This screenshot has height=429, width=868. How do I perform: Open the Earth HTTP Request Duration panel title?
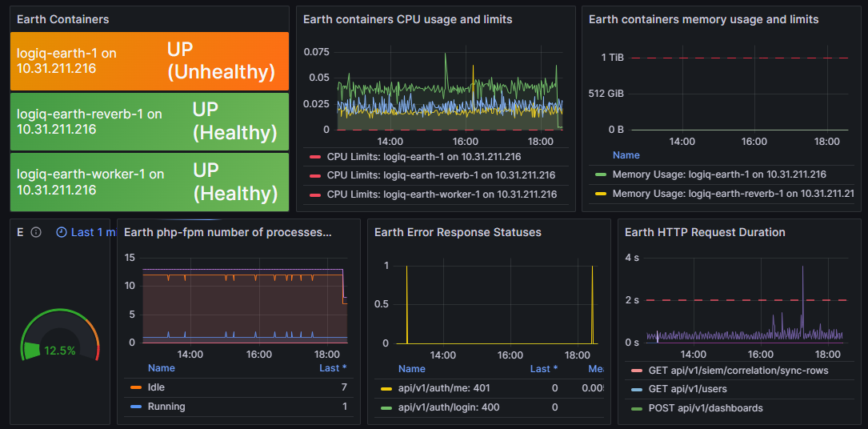(x=704, y=232)
